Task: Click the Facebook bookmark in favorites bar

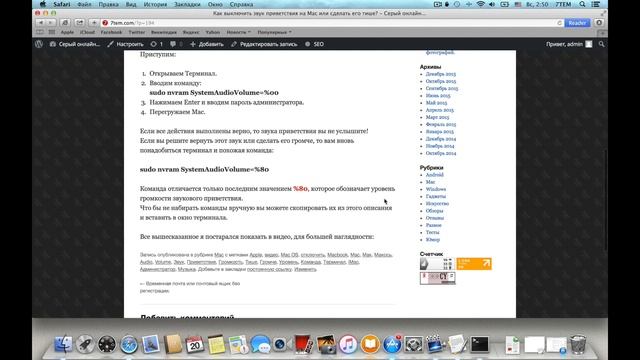Action: point(111,32)
